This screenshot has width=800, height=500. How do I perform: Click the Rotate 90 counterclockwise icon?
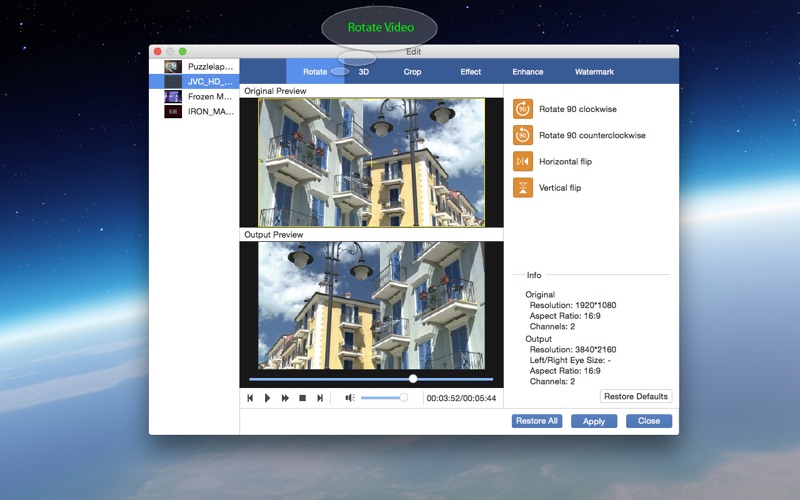tap(523, 135)
